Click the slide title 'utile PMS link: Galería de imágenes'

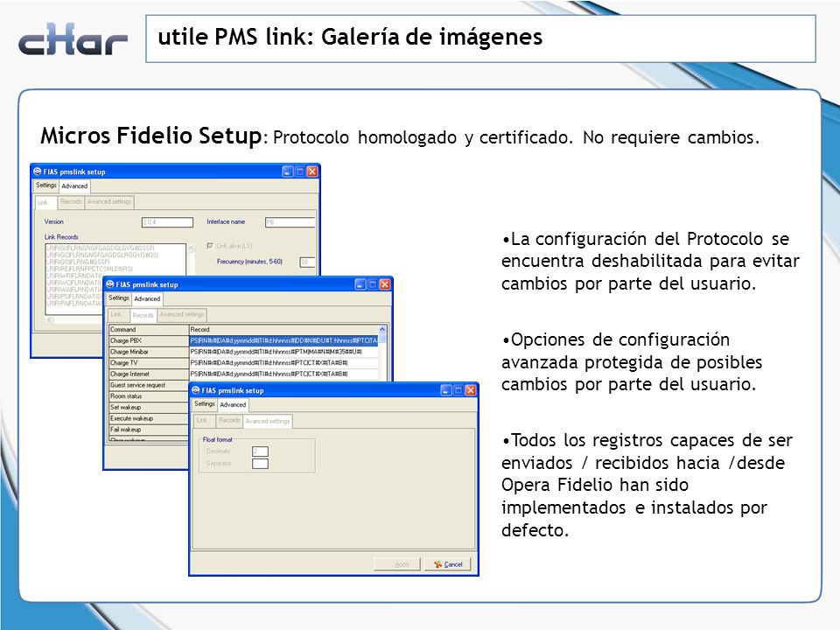click(x=350, y=37)
